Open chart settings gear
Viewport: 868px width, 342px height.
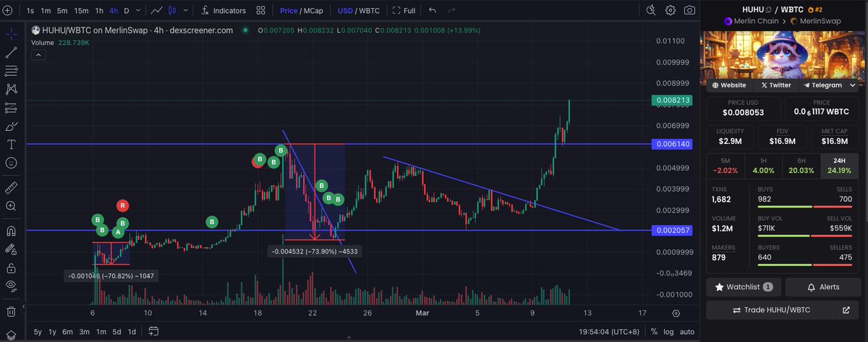click(671, 10)
